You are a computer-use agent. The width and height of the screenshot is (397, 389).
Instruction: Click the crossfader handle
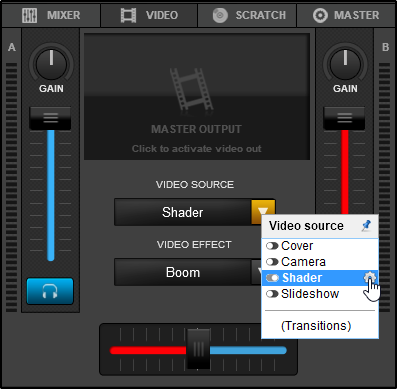(198, 349)
